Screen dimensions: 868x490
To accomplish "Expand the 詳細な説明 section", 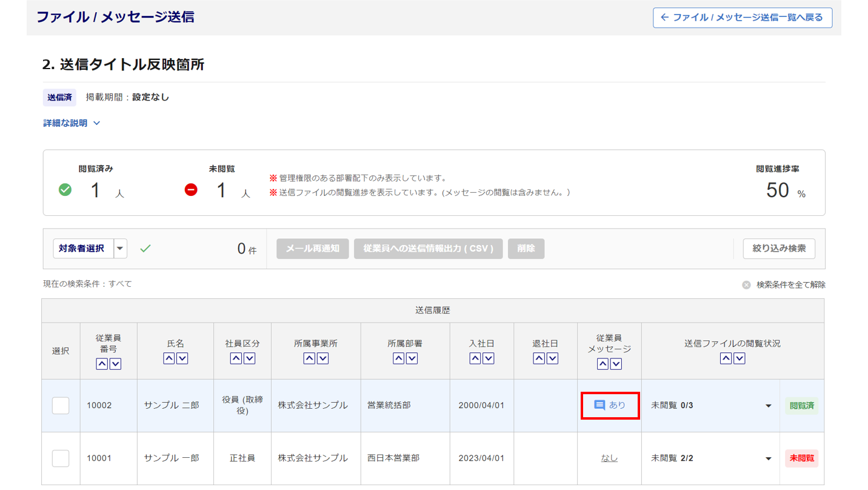I will [72, 123].
